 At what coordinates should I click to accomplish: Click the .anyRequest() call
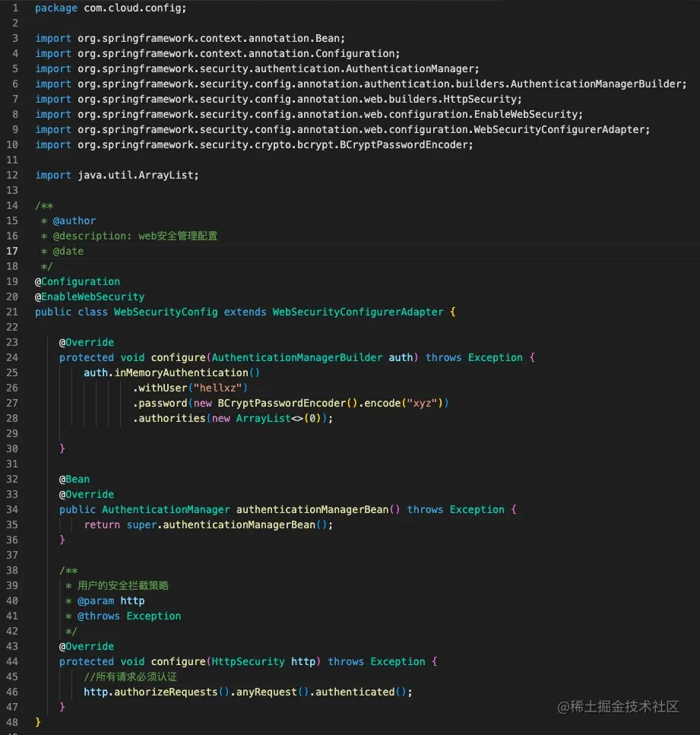pyautogui.click(x=270, y=692)
